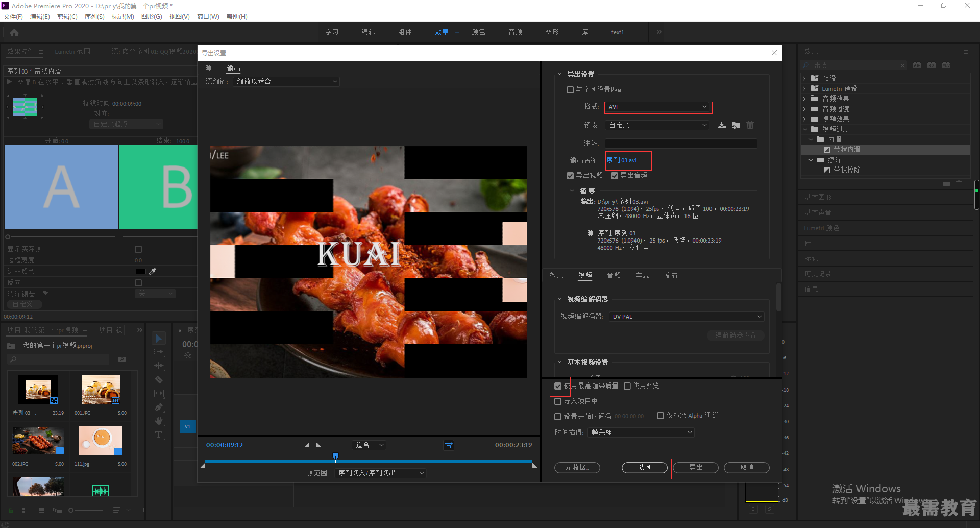Click the project write-lock icon
Screen dimensions: 980x528
tap(11, 510)
